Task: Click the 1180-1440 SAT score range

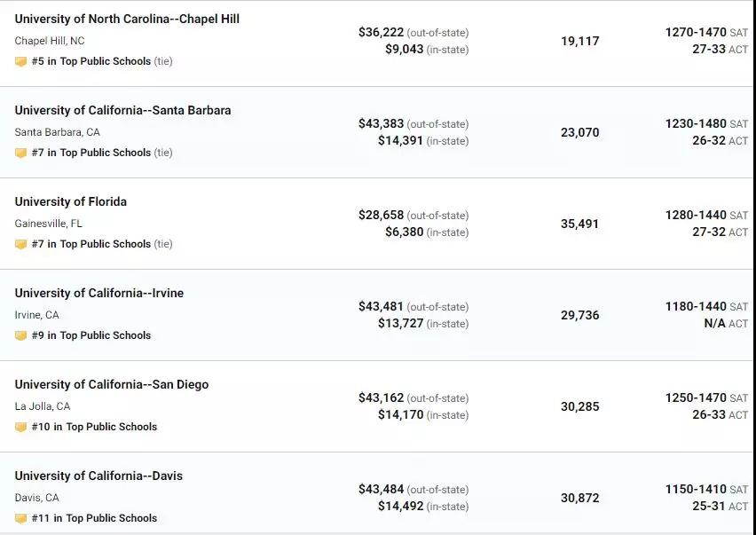Action: (x=696, y=307)
